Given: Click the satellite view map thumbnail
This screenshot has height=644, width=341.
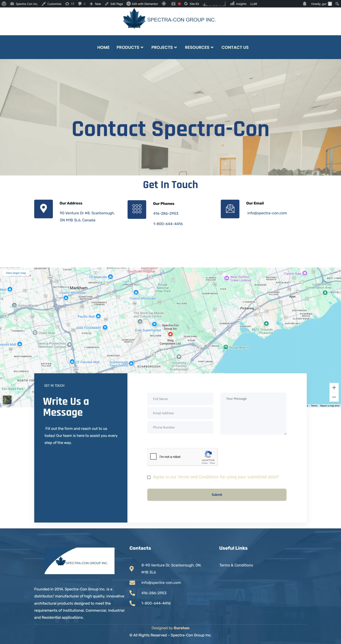Looking at the screenshot, I should tap(7, 400).
